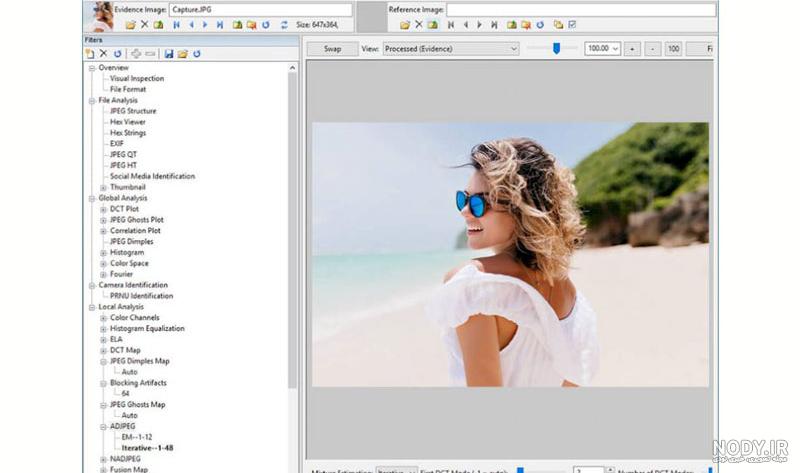The image size is (800, 473).
Task: Reload reference image refresh icon
Action: pyautogui.click(x=540, y=24)
